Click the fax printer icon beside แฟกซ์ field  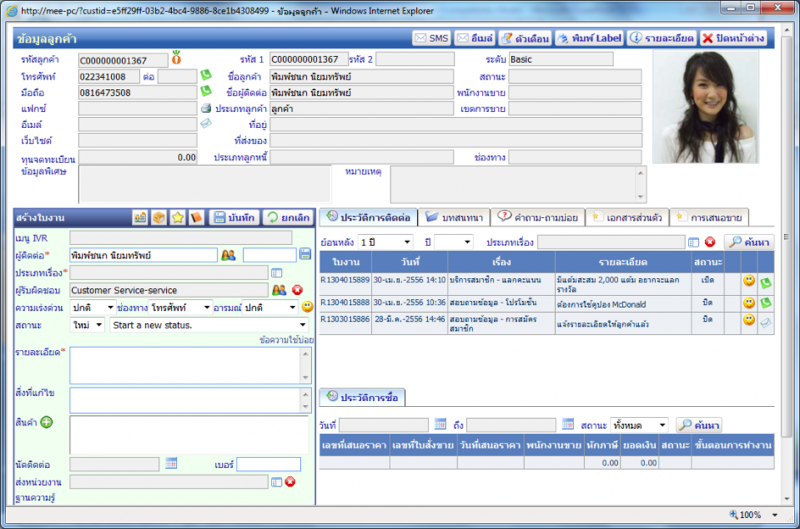point(206,108)
